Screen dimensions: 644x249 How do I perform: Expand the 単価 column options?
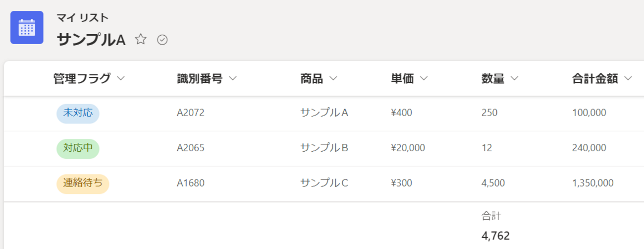424,78
